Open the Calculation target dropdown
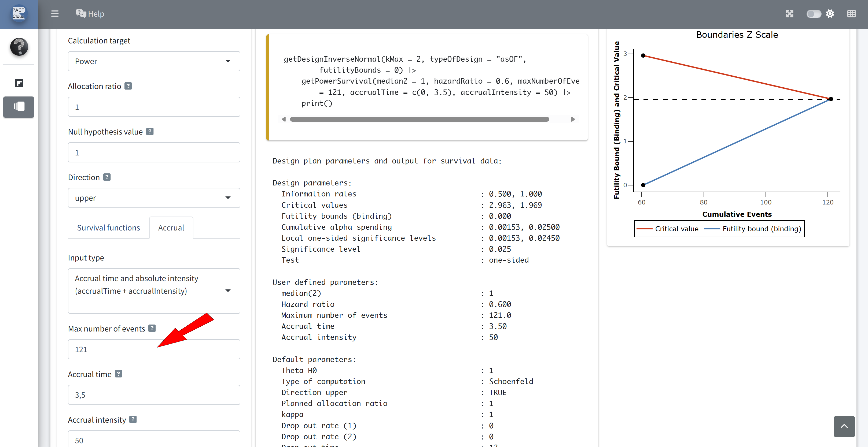 154,61
